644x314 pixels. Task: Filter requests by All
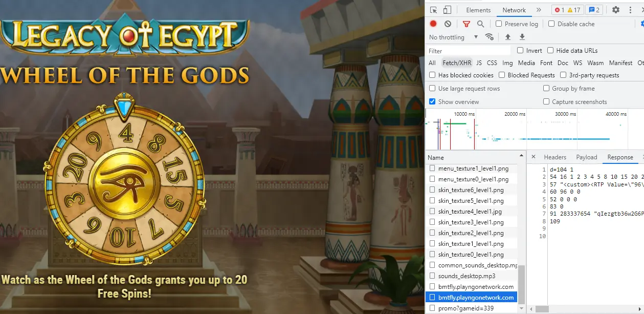(x=432, y=63)
